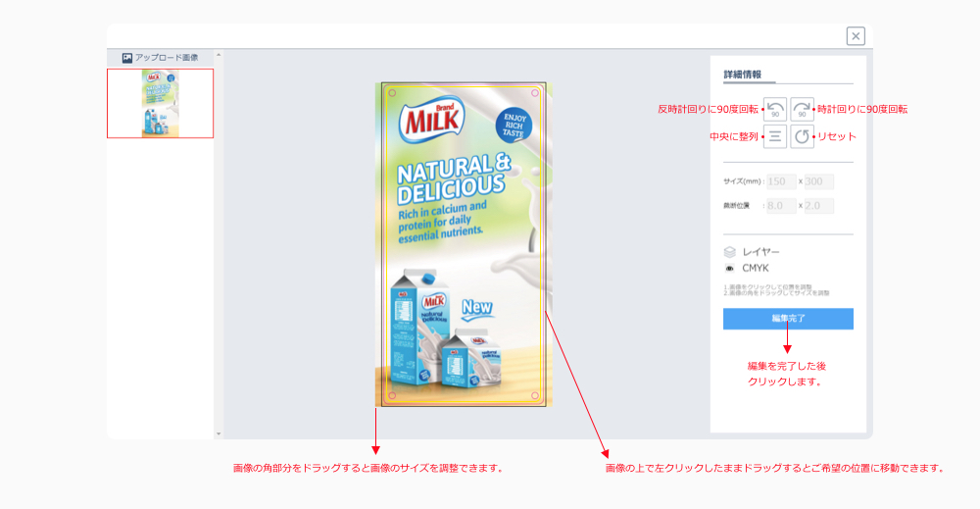Click the アップロード画像 panel header

click(161, 58)
